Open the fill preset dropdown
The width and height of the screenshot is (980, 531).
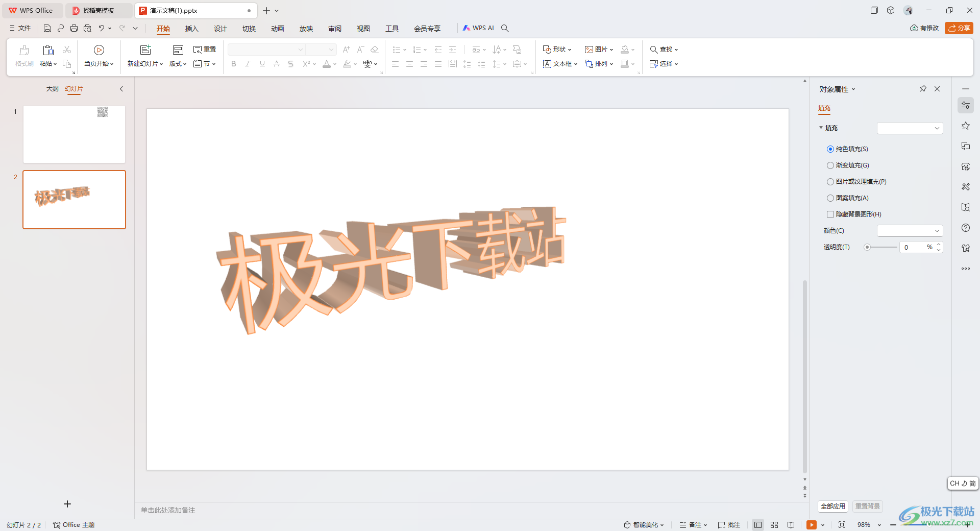coord(910,128)
